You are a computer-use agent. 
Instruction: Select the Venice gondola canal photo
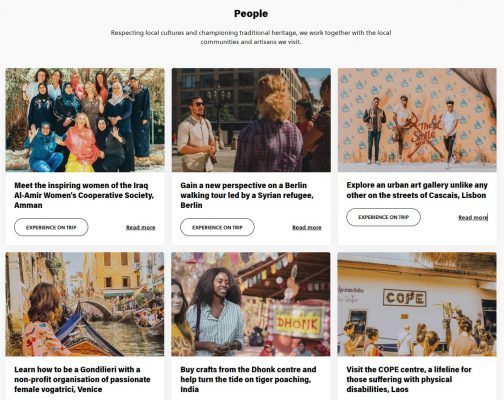point(85,304)
